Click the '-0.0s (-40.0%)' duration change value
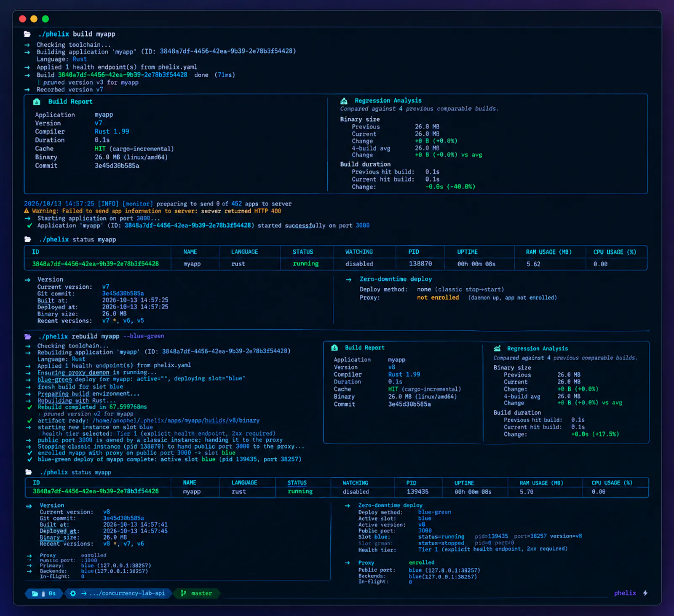This screenshot has width=674, height=616. pyautogui.click(x=450, y=187)
